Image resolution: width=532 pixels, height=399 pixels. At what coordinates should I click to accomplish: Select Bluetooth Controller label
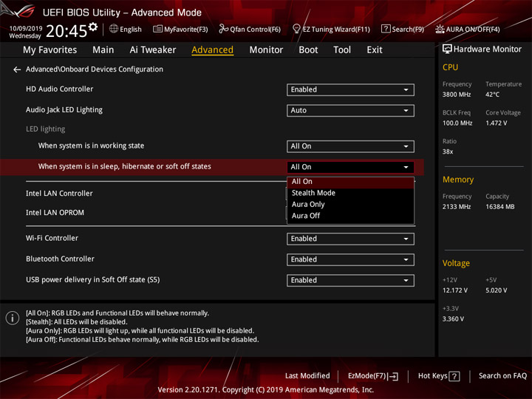[x=60, y=259]
